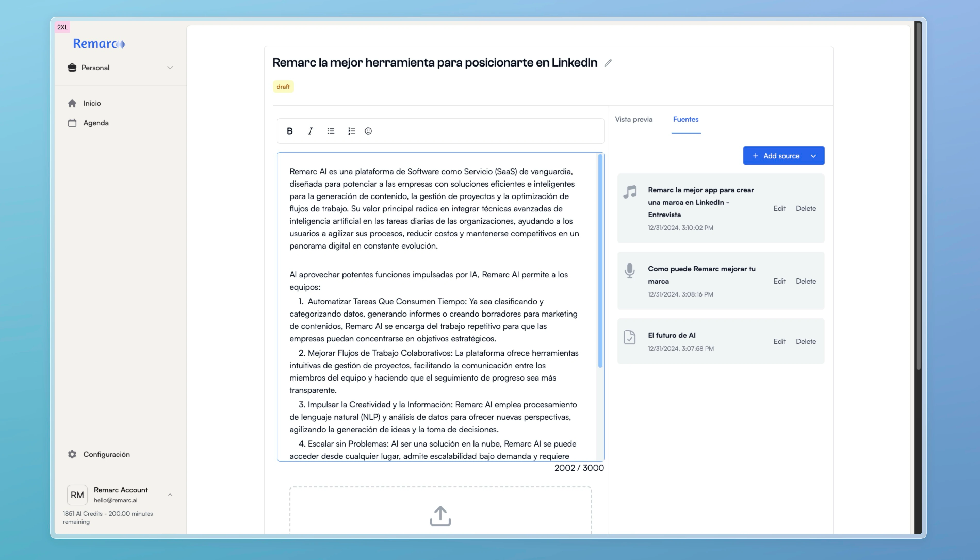Open Configuración settings
The width and height of the screenshot is (980, 560).
(x=106, y=454)
